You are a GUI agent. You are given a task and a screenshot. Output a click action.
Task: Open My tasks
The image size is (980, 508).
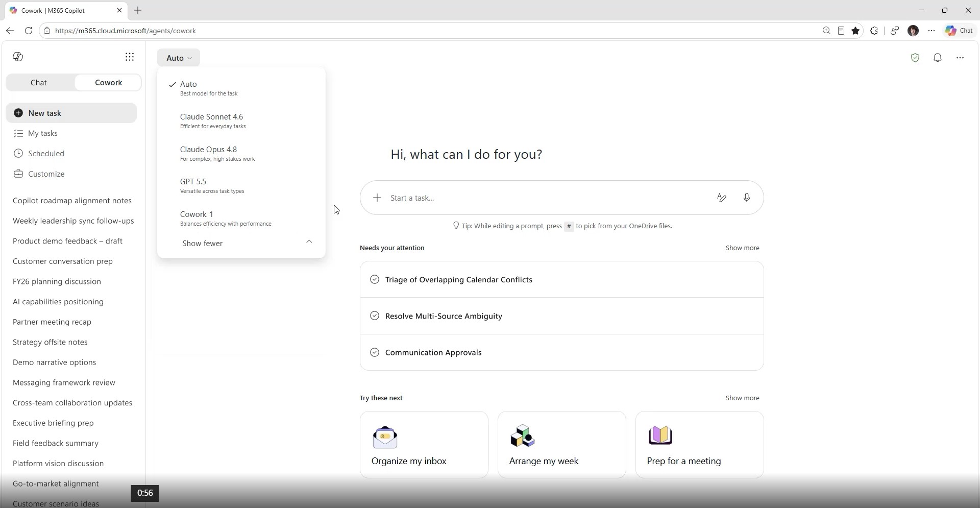click(x=71, y=133)
